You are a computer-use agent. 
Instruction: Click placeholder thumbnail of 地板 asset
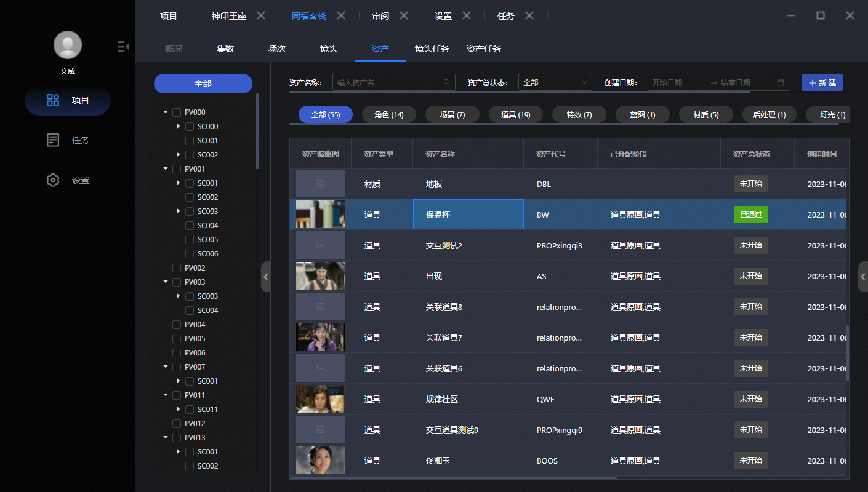tap(321, 184)
